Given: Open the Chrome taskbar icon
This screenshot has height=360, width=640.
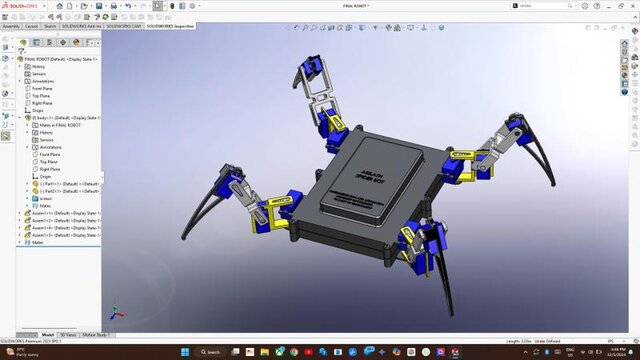Looking at the screenshot, I should coord(294,352).
